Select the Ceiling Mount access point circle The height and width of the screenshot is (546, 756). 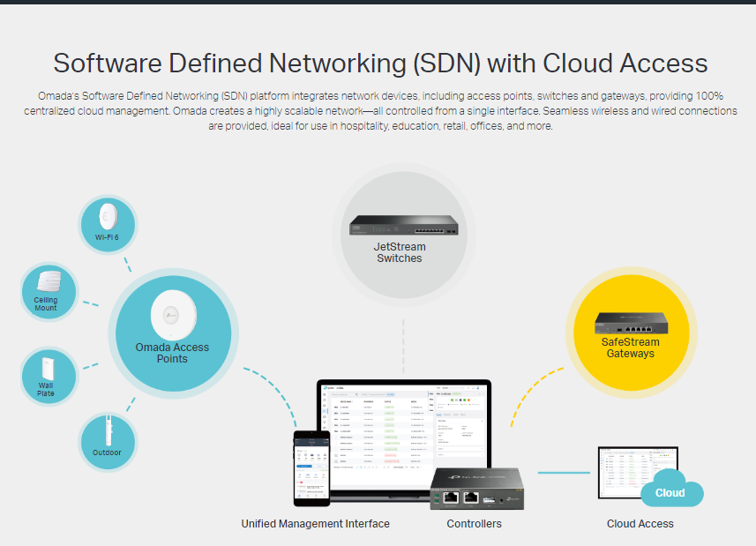point(49,292)
